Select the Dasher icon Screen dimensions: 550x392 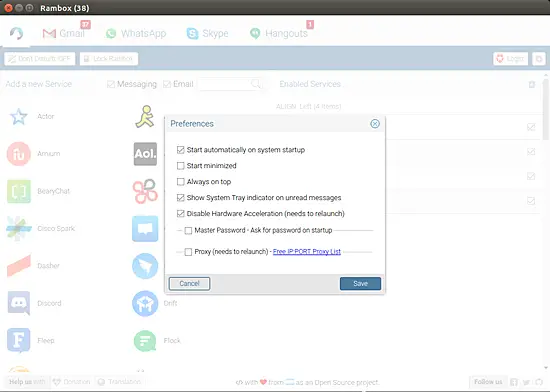(x=19, y=266)
